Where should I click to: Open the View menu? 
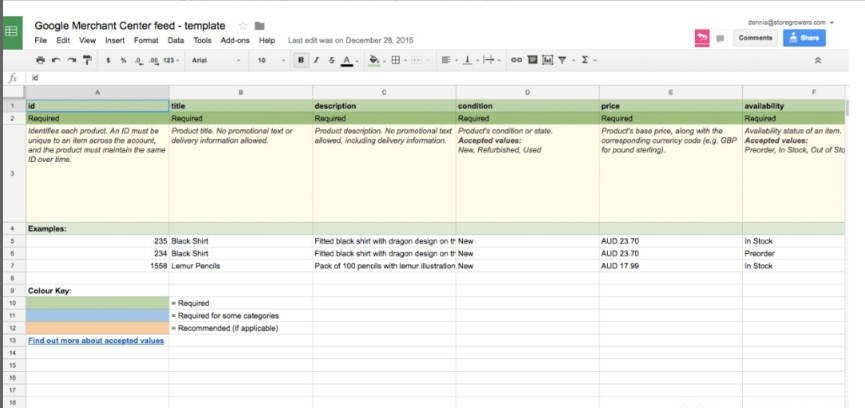point(87,40)
